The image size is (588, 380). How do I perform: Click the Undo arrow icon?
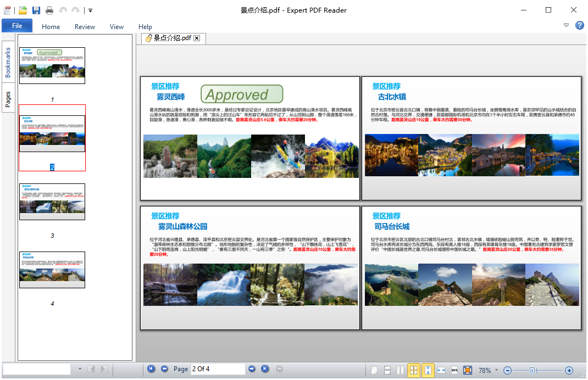tap(62, 10)
